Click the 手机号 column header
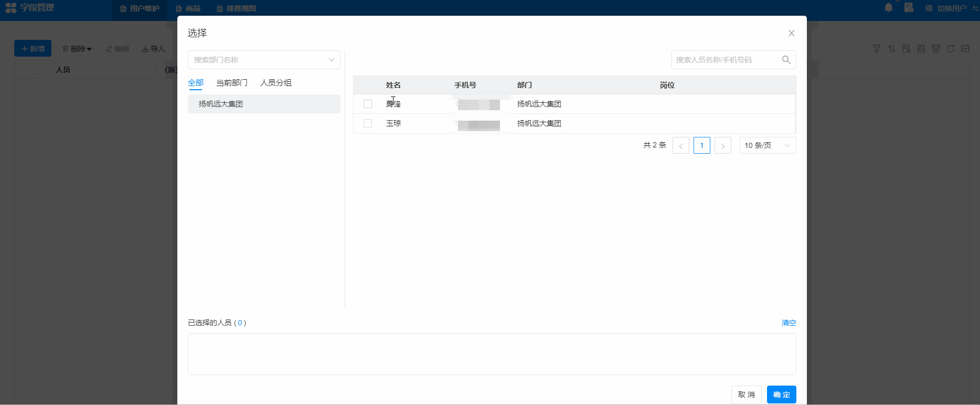This screenshot has width=980, height=405. pyautogui.click(x=465, y=85)
